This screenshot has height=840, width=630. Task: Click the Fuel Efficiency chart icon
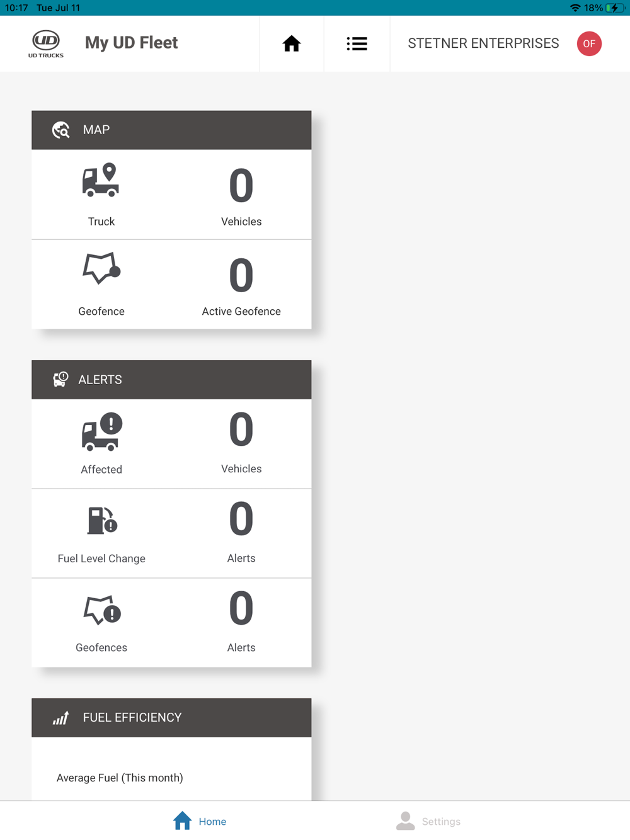61,717
